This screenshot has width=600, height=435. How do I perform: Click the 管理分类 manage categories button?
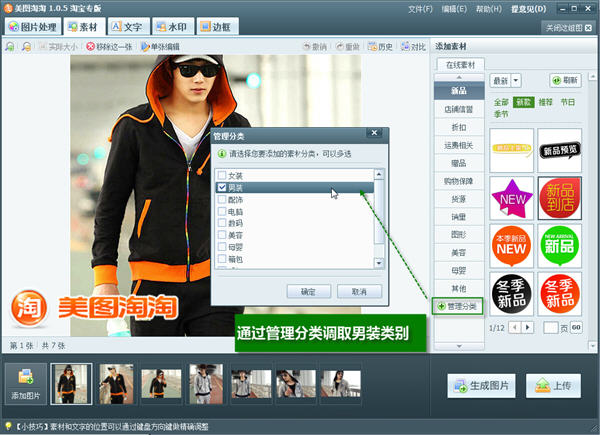pos(458,306)
